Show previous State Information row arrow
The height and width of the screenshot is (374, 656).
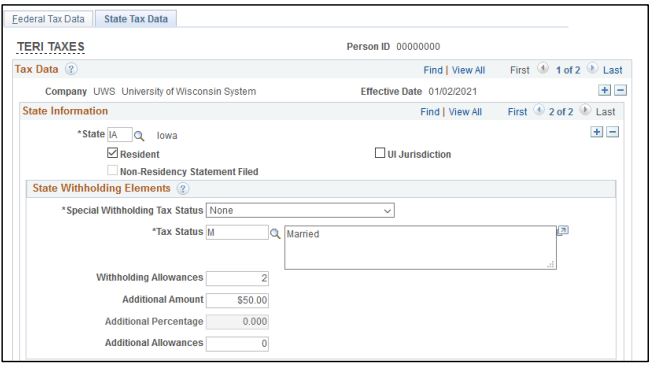(x=539, y=110)
